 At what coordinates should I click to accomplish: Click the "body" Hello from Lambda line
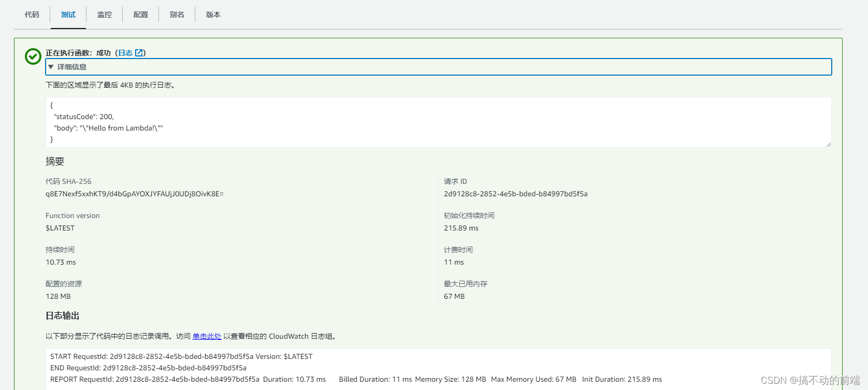pos(108,128)
